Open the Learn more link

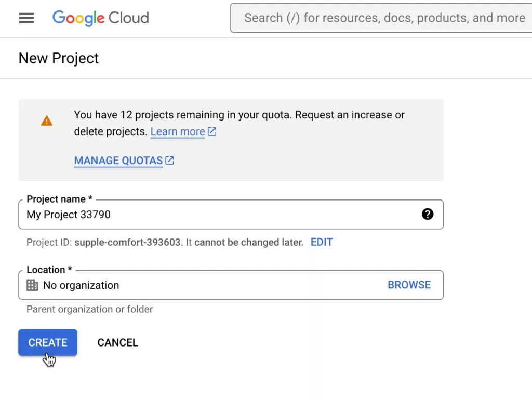(178, 131)
